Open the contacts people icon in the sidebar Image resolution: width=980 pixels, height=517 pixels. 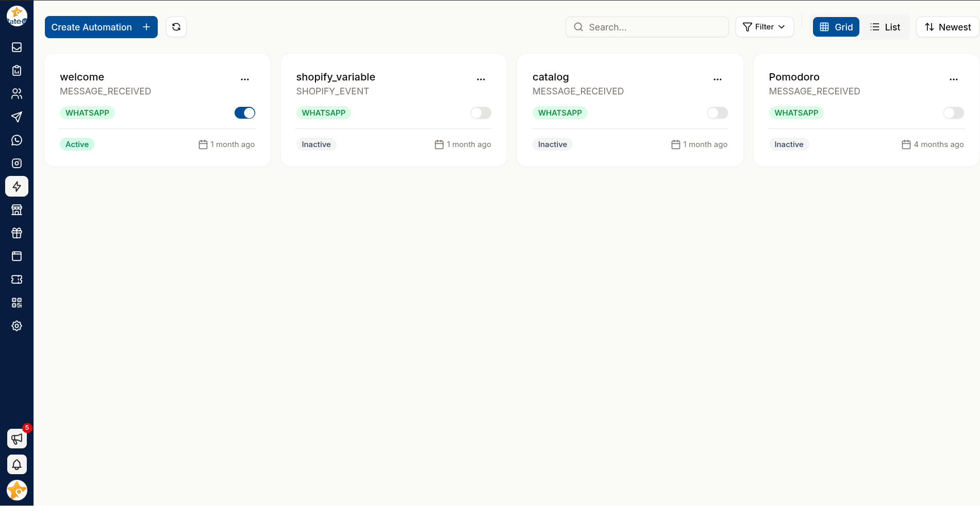point(16,94)
